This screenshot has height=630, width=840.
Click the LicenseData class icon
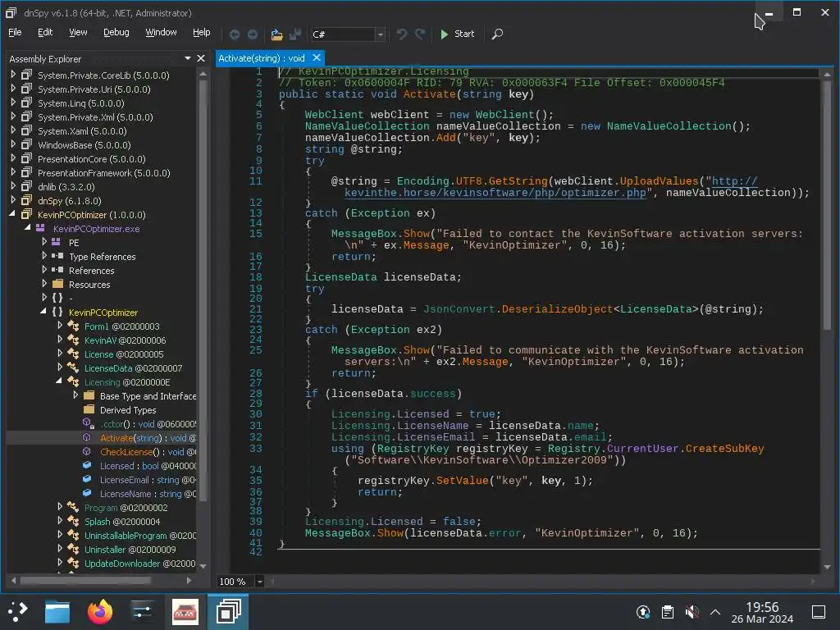point(73,367)
